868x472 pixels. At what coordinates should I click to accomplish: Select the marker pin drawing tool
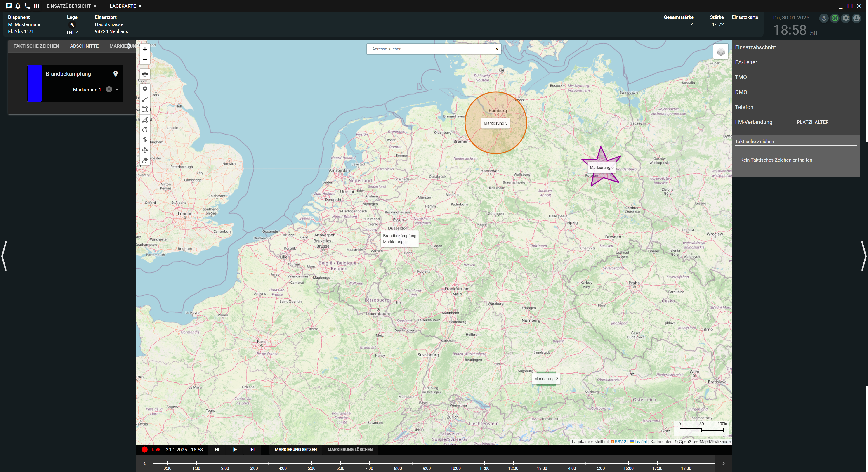coord(145,89)
